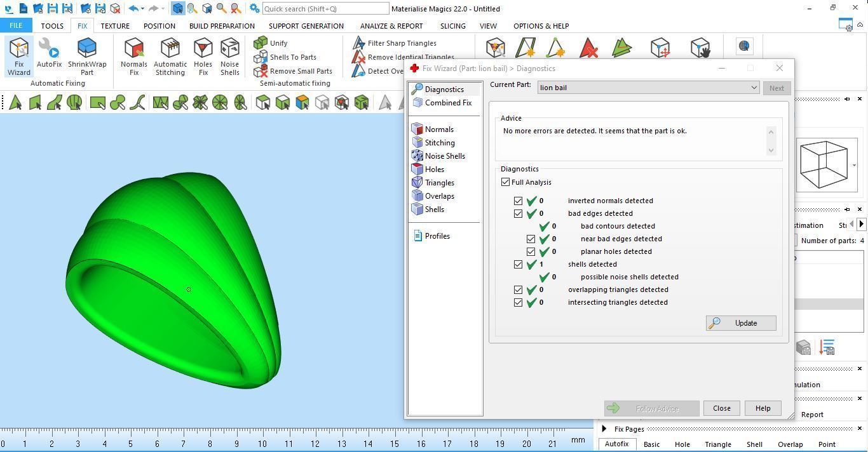The height and width of the screenshot is (452, 868).
Task: Toggle the bad edges detected checkbox
Action: (x=519, y=213)
